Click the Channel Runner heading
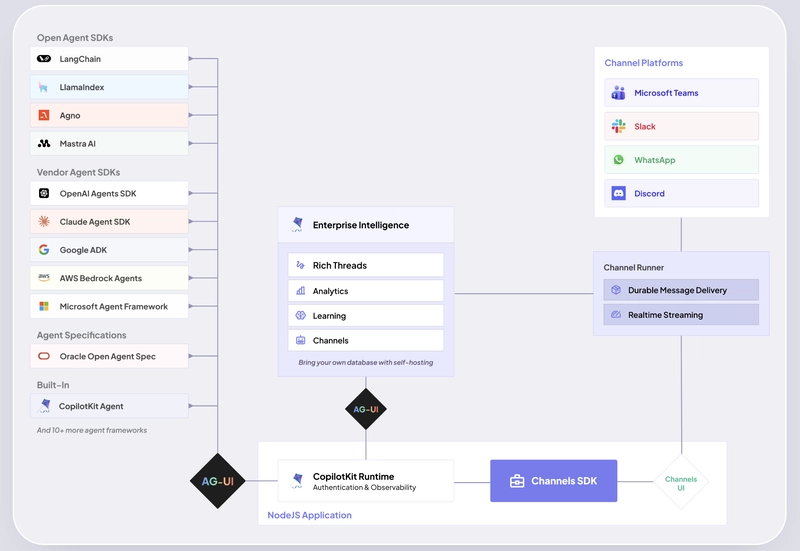 point(634,267)
